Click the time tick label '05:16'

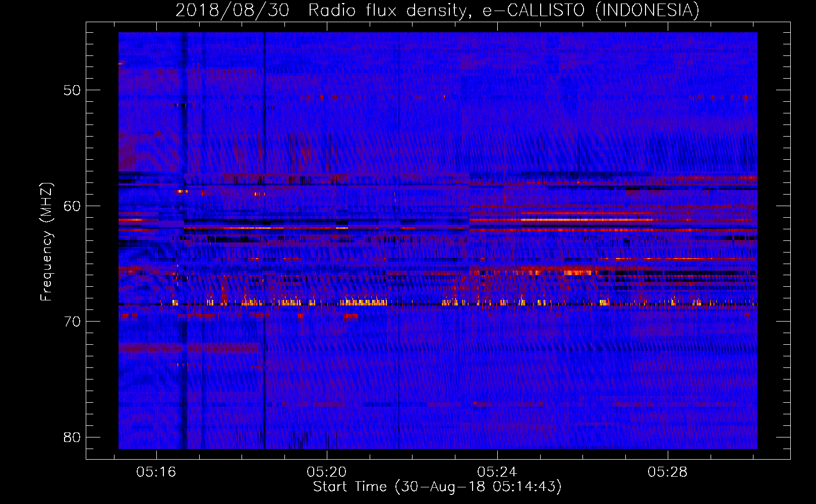tap(156, 472)
